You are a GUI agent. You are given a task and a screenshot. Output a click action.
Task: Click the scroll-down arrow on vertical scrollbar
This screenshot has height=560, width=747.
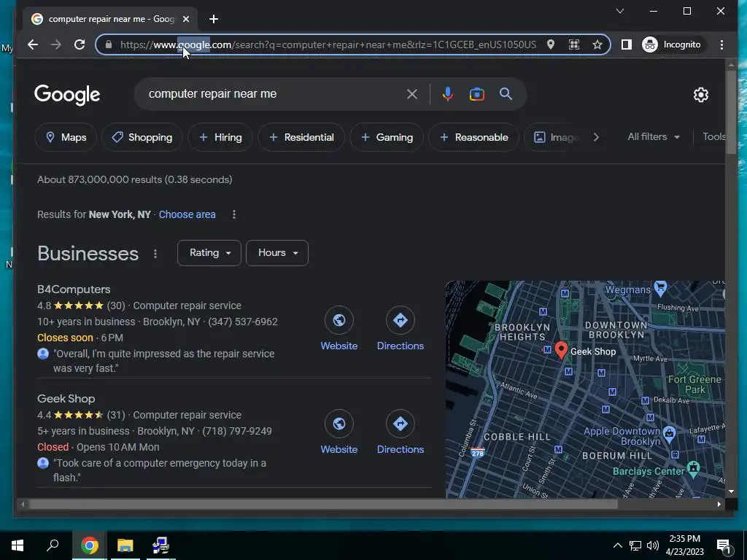[731, 491]
